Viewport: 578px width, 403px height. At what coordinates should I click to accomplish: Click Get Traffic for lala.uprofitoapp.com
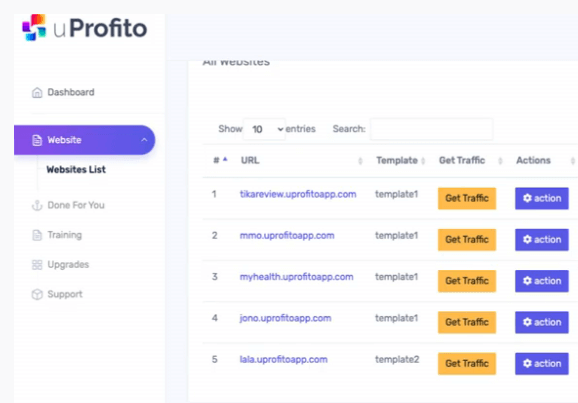point(467,364)
